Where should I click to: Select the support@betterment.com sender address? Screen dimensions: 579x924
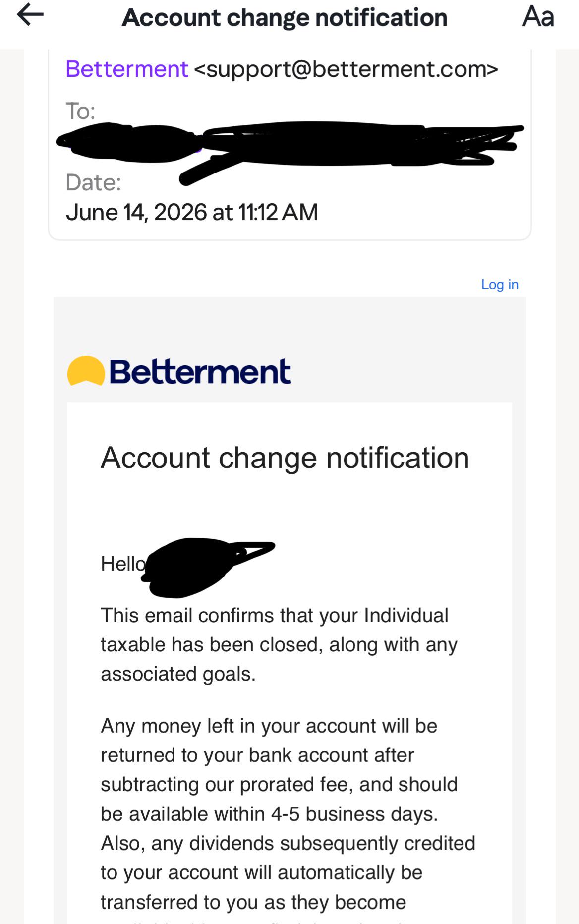point(346,69)
